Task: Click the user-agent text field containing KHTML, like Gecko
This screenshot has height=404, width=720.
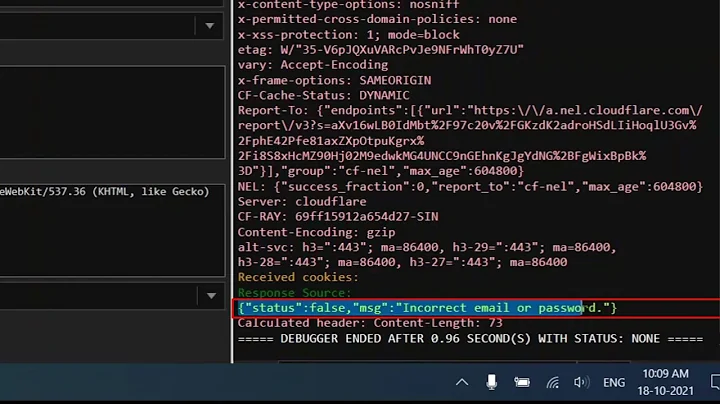Action: pyautogui.click(x=112, y=230)
